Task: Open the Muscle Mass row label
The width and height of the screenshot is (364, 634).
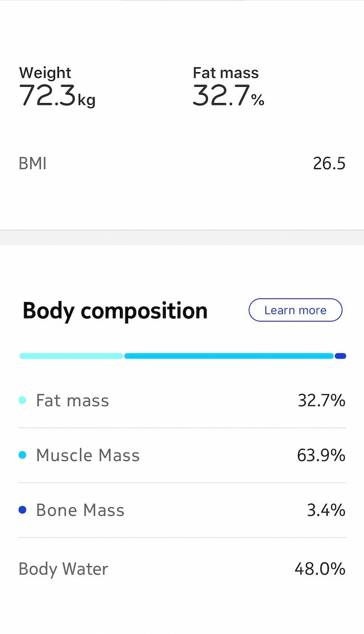Action: click(88, 455)
